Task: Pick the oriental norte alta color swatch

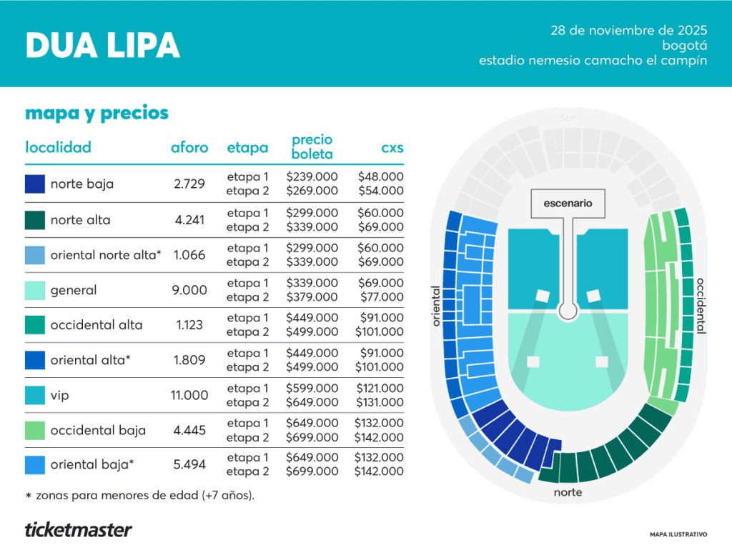Action: click(34, 255)
